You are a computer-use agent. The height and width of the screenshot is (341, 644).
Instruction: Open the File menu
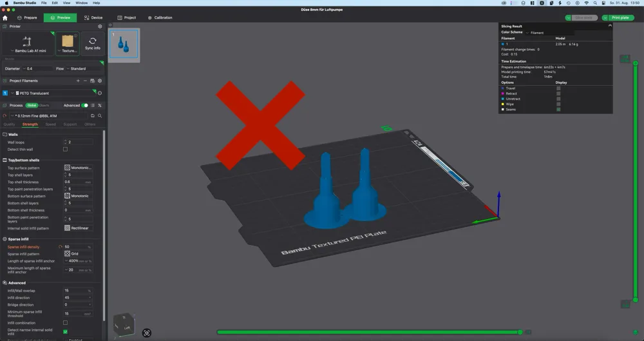(44, 3)
